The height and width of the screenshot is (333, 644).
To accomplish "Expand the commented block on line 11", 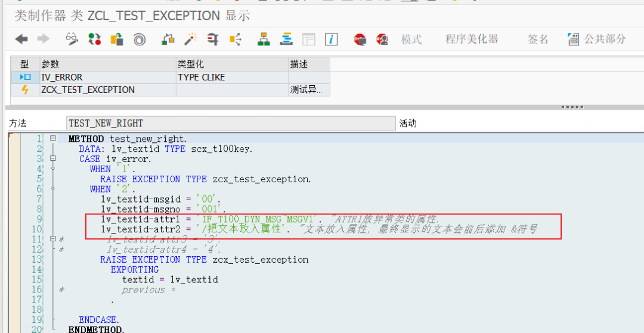I will (x=52, y=239).
